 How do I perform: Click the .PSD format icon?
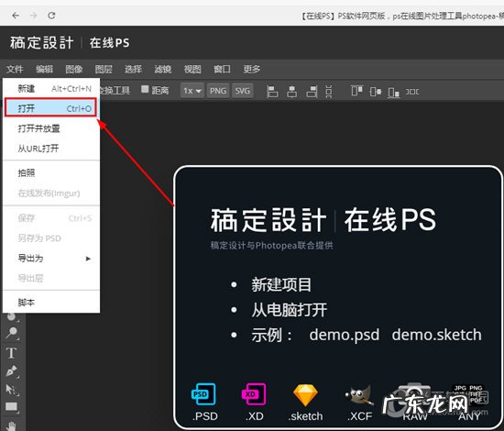coord(204,394)
